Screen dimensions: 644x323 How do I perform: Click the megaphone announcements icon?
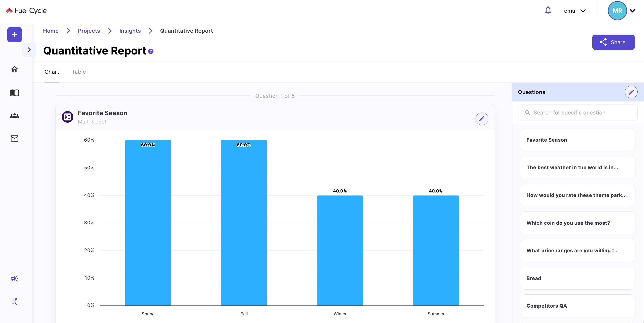coord(15,278)
